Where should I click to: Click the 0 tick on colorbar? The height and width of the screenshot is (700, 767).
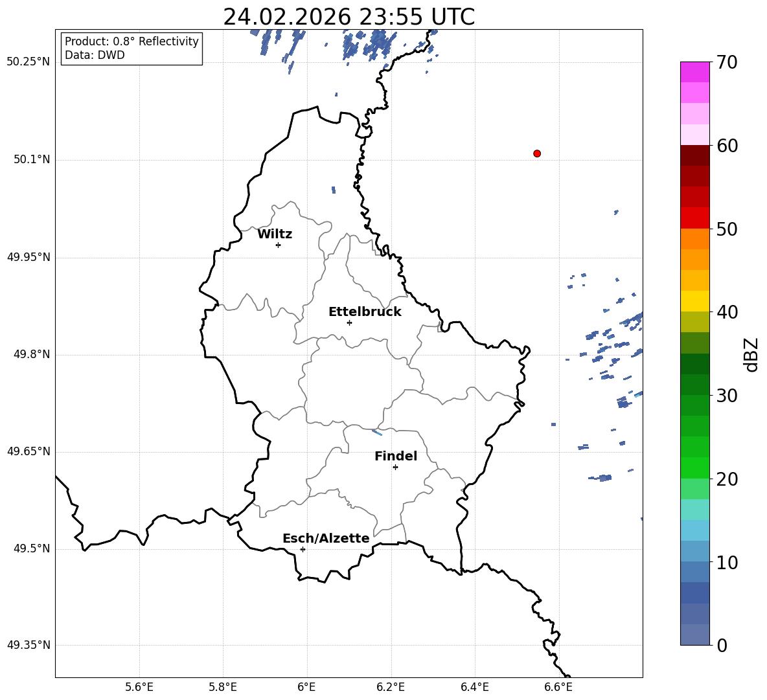(x=722, y=645)
